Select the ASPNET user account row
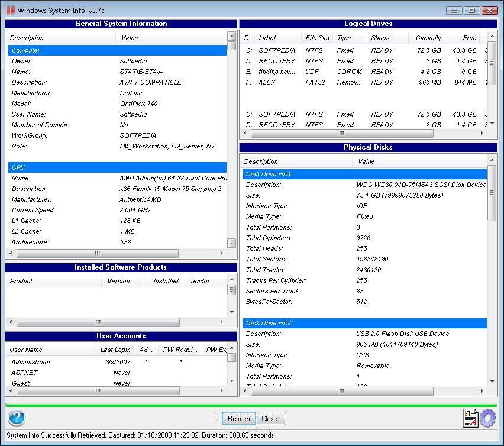Screen dimensions: 504x446 coord(117,373)
